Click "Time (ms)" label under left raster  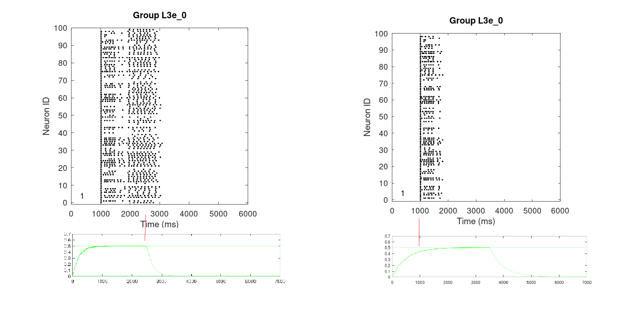click(x=160, y=224)
